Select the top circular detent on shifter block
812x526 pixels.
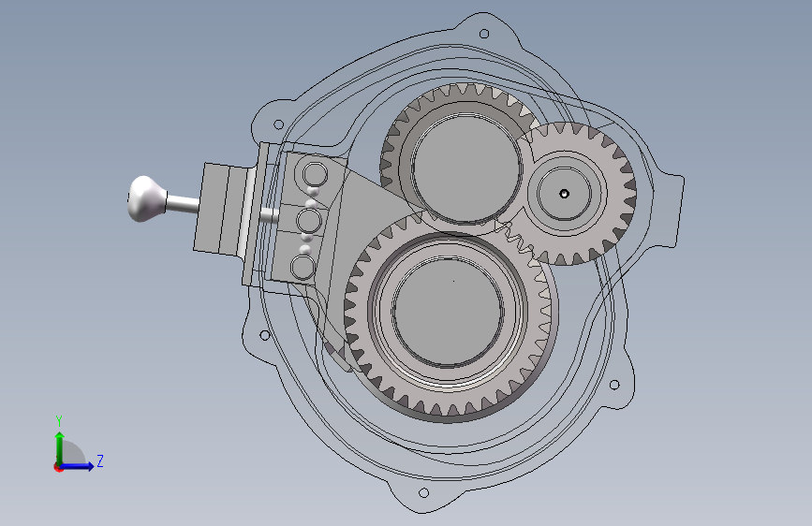tap(315, 173)
